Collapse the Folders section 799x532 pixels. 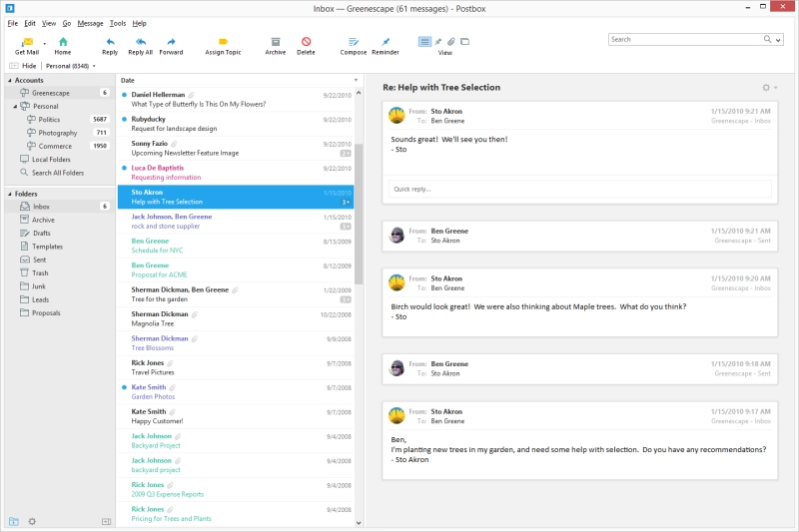[10, 194]
